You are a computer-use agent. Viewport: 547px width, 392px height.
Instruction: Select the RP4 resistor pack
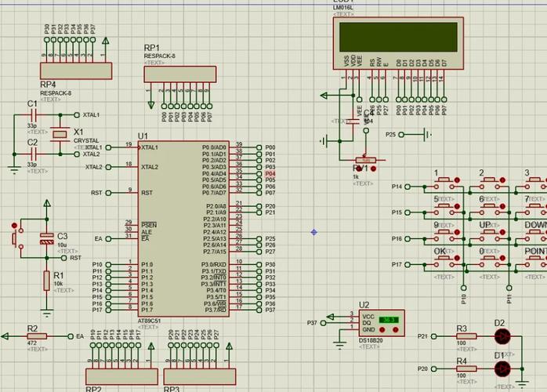pyautogui.click(x=76, y=71)
